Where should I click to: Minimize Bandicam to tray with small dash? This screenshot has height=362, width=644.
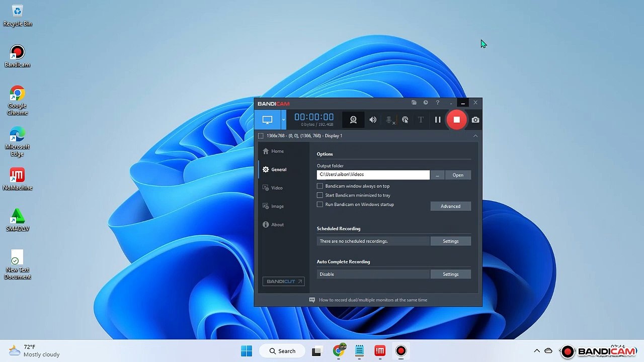[451, 103]
